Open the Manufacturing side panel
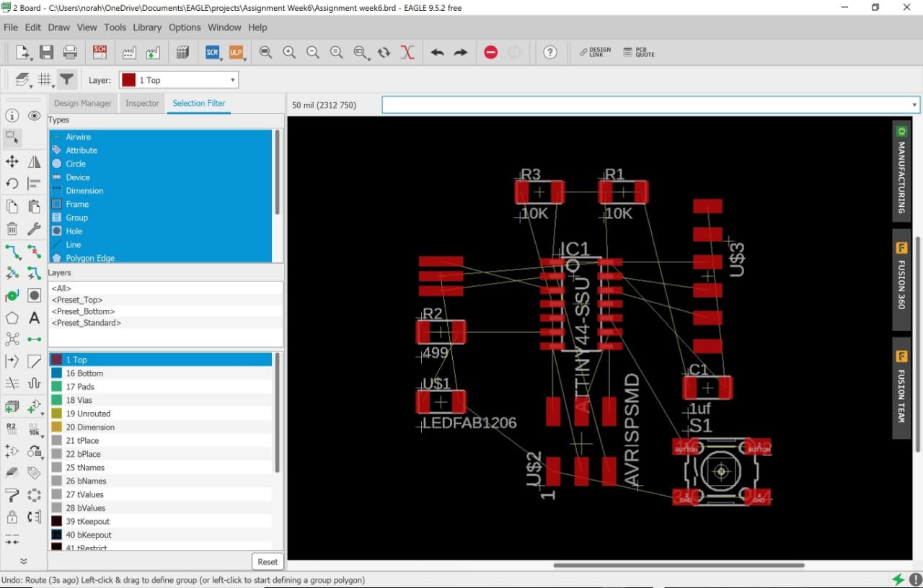This screenshot has height=588, width=923. coord(901,171)
